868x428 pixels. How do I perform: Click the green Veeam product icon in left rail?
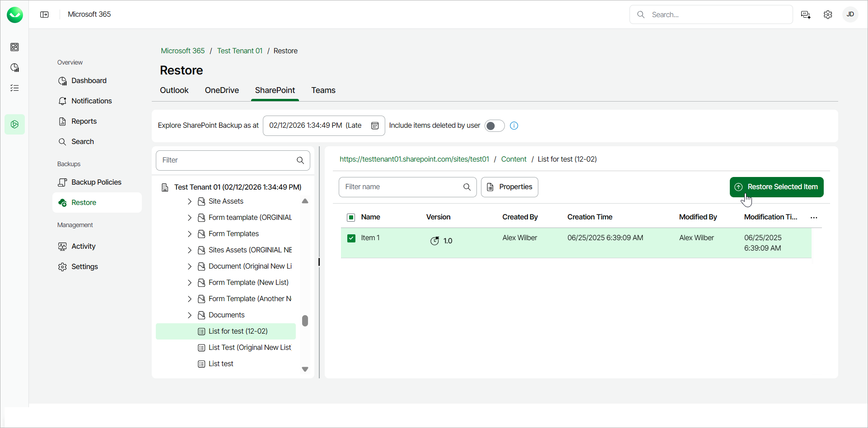pyautogui.click(x=14, y=124)
